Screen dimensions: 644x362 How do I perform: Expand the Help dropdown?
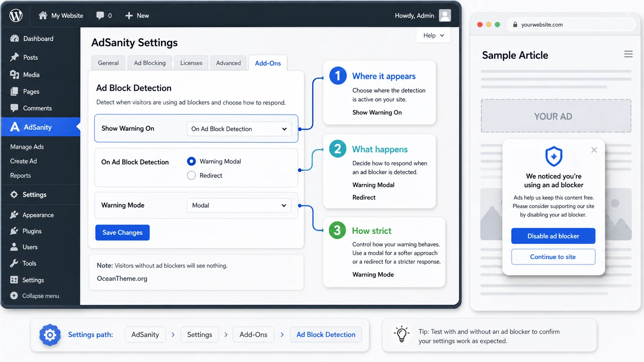[433, 35]
